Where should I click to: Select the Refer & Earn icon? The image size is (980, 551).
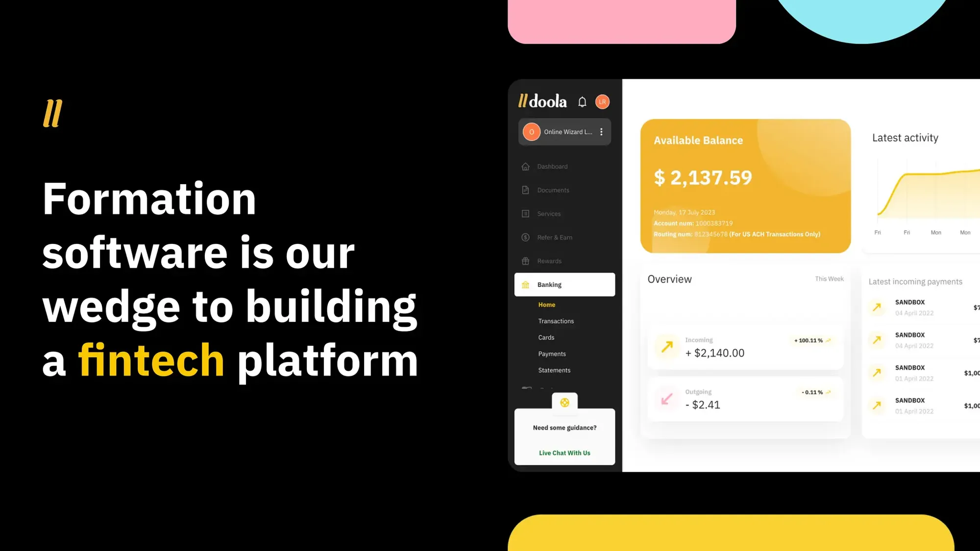coord(526,237)
